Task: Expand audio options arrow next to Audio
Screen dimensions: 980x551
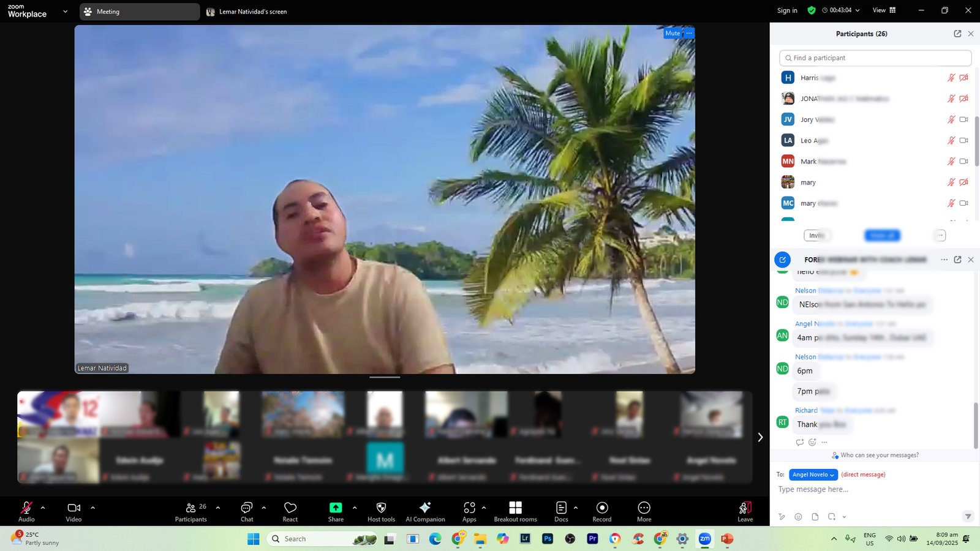Action: point(43,508)
